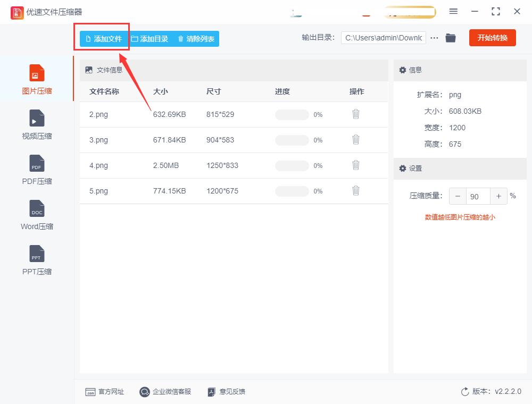Switch to 视频压缩 mode in the sidebar
The image size is (532, 404).
point(36,125)
